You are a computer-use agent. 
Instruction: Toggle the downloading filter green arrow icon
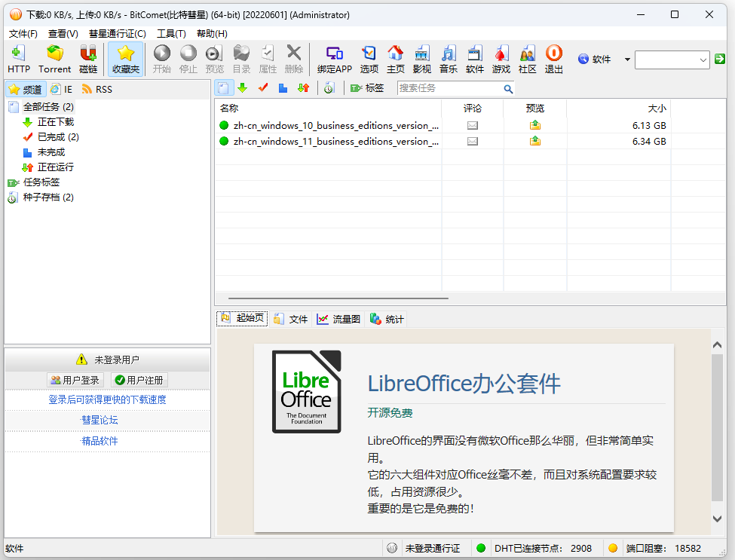click(x=243, y=88)
